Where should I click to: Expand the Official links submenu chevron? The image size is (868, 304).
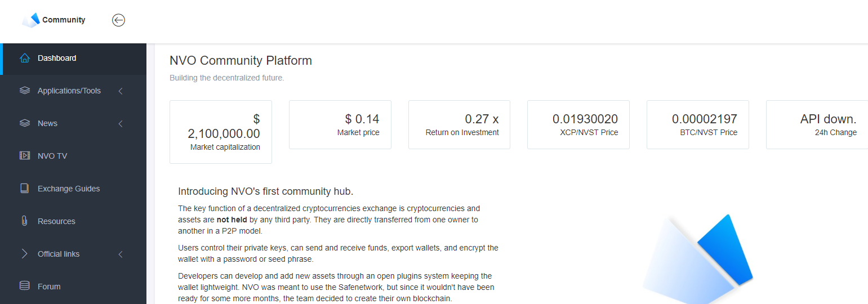pos(121,254)
